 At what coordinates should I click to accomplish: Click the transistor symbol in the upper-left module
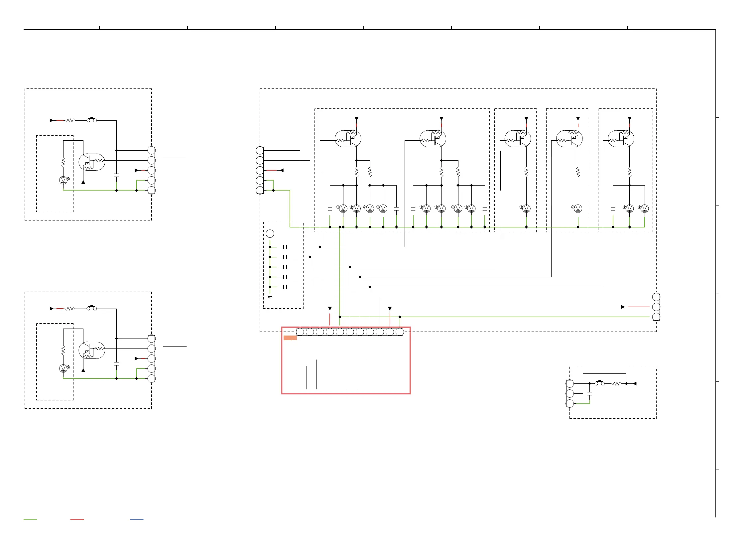coord(92,162)
